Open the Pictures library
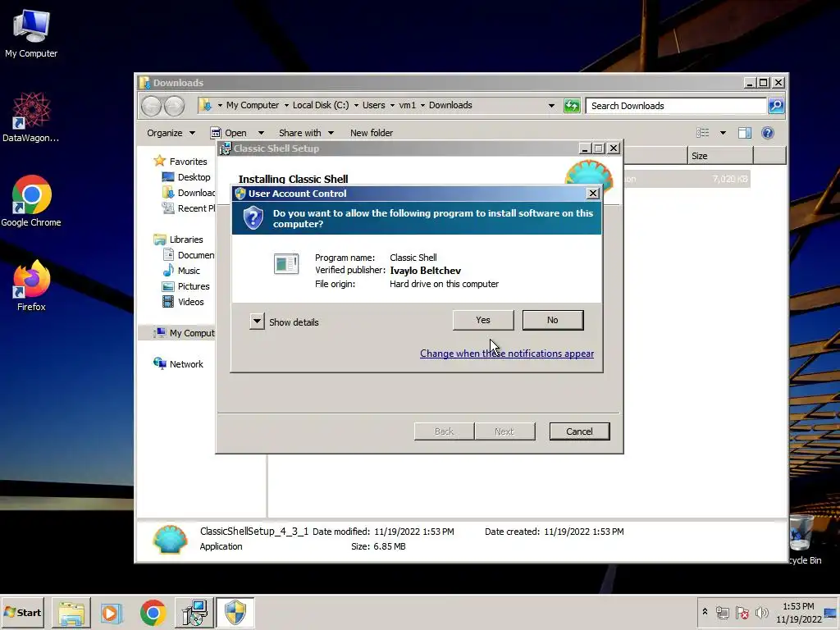 click(x=186, y=286)
